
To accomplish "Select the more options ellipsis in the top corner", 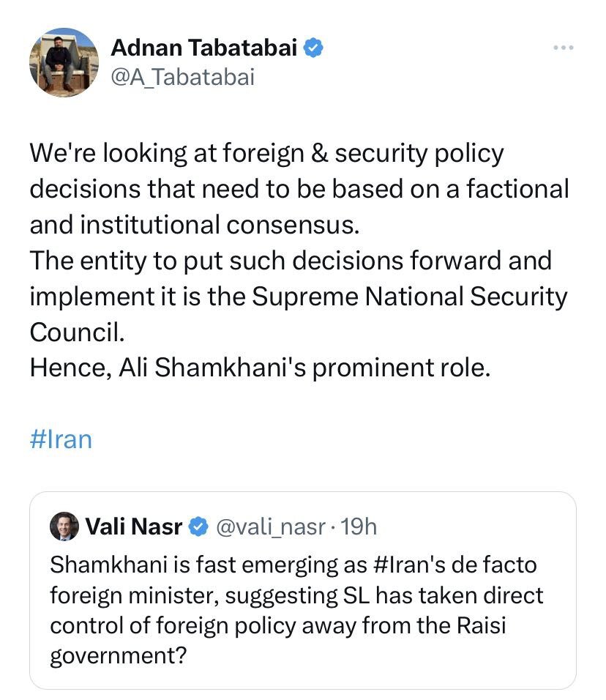I will point(563,47).
